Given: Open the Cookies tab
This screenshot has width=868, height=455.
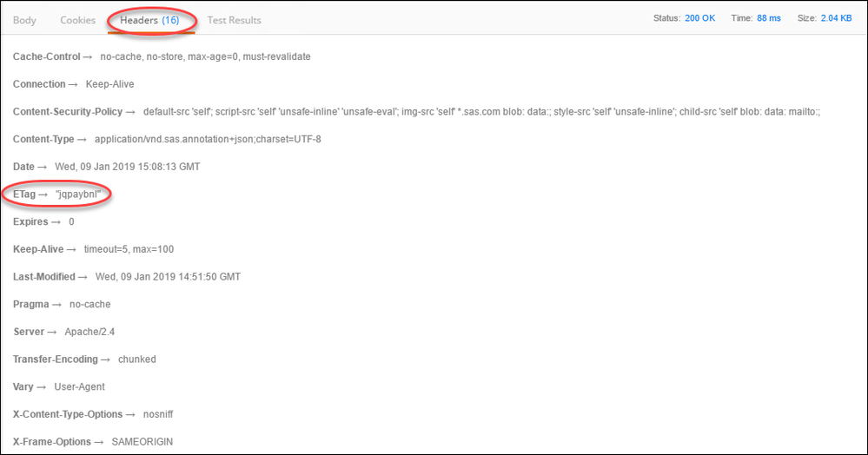Looking at the screenshot, I should point(77,20).
